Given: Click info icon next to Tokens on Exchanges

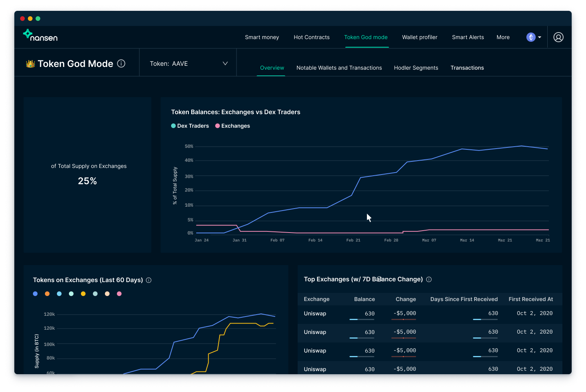Looking at the screenshot, I should [x=149, y=280].
